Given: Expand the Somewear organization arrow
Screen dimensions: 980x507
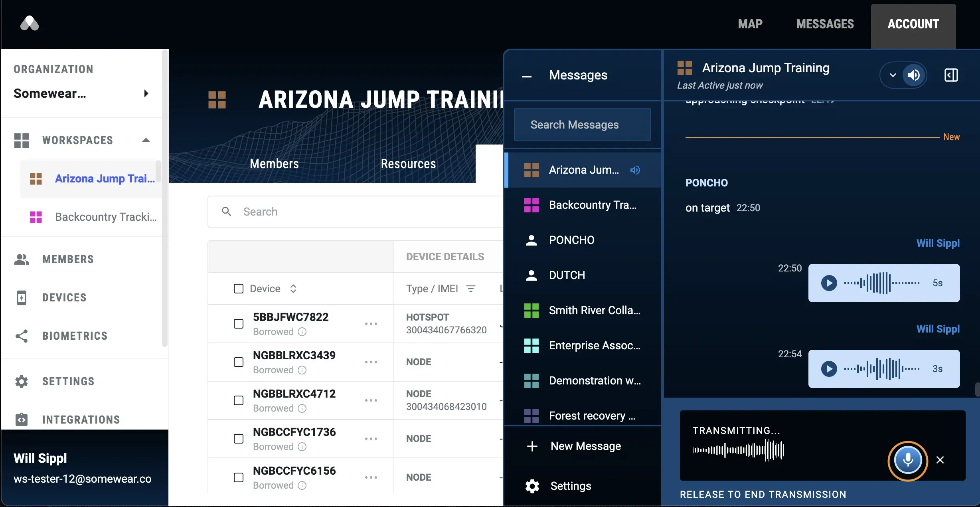Looking at the screenshot, I should pos(146,93).
